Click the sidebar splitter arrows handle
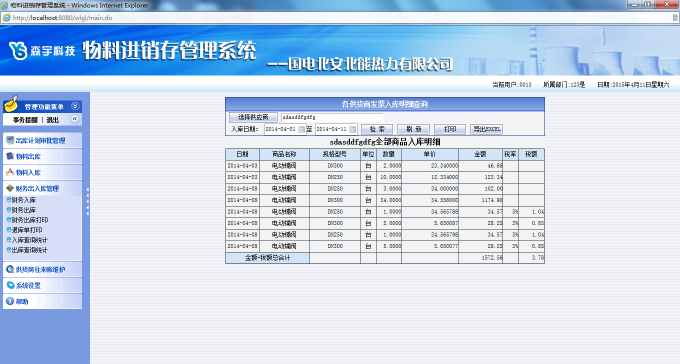Viewport: 680px width, 364px height. tap(87, 201)
